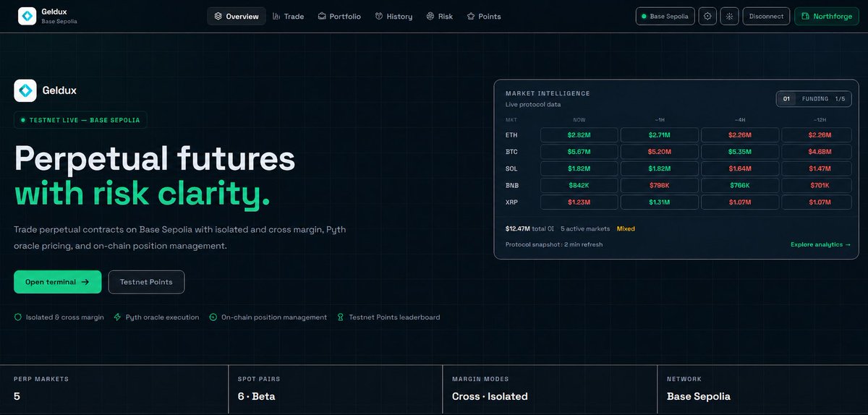Click the BTC market row label

511,152
